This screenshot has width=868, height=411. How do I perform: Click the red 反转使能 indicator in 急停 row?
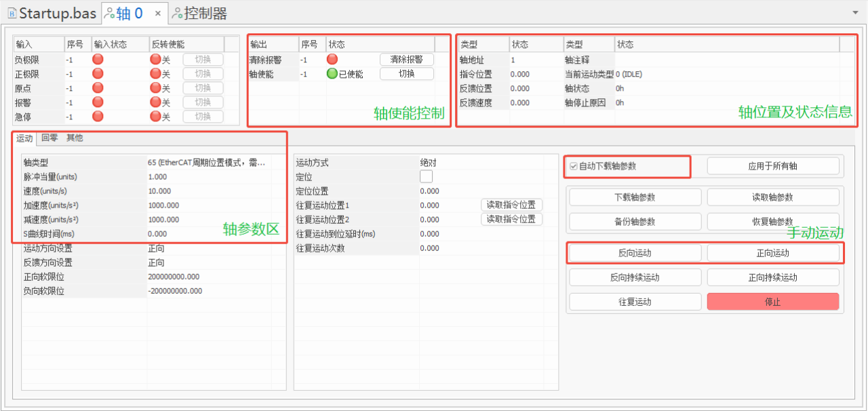[x=155, y=117]
